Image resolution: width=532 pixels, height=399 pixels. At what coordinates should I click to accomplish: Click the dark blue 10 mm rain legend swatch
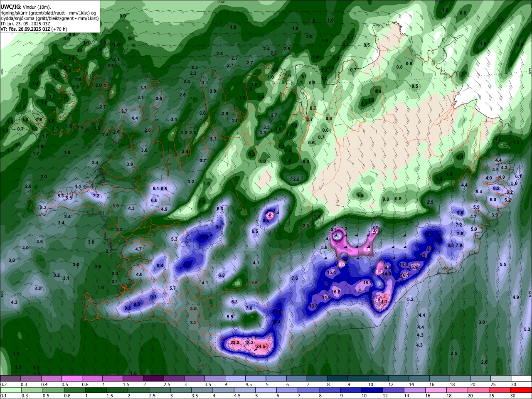(372, 390)
